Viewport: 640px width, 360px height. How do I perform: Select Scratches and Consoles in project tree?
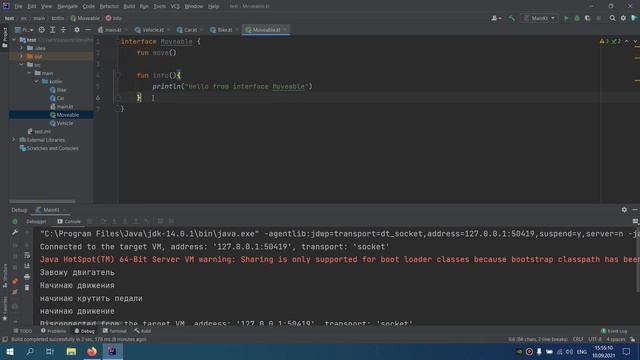point(49,148)
